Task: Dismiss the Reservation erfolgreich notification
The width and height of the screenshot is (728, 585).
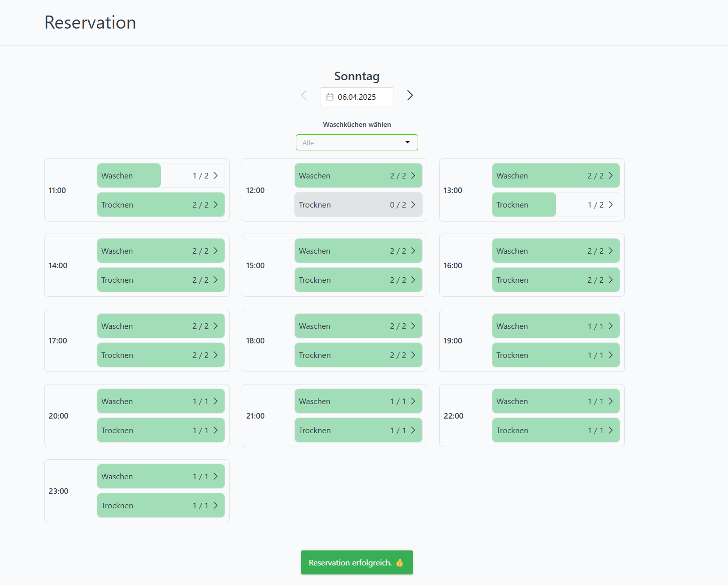Action: point(356,562)
